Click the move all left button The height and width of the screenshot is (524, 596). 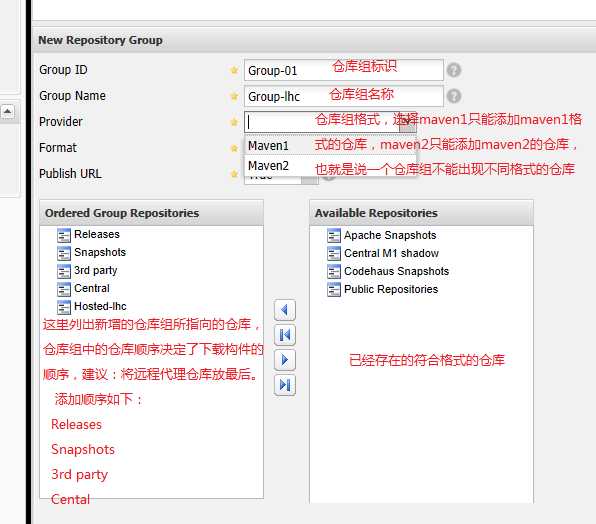tap(285, 335)
